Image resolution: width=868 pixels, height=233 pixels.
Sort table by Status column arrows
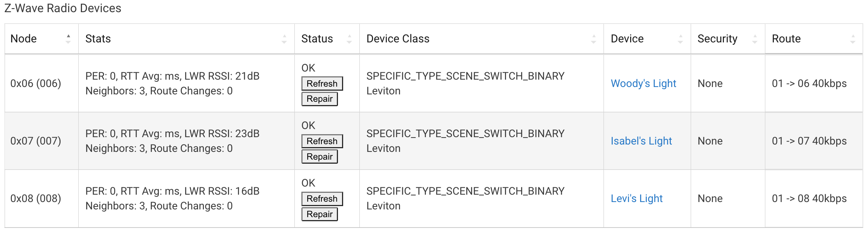(x=349, y=39)
